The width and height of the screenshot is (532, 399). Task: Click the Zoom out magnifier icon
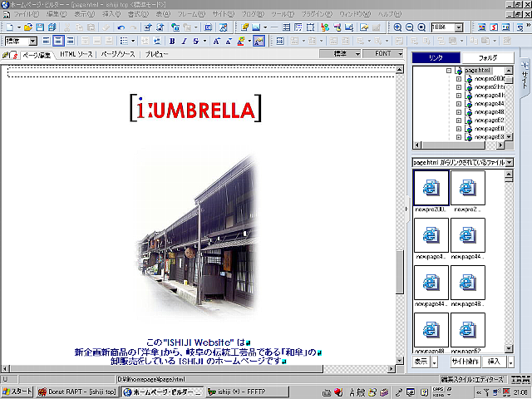(x=410, y=27)
